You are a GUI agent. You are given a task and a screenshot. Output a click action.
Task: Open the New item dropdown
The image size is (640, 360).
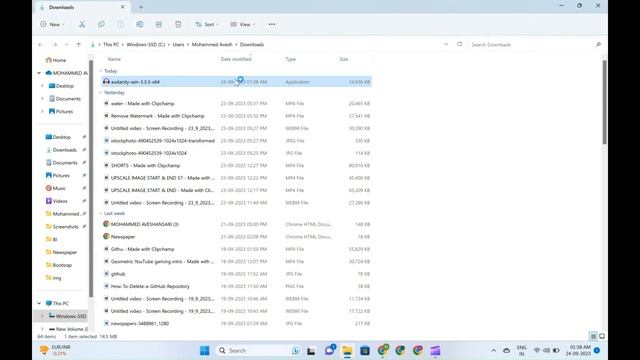click(52, 24)
